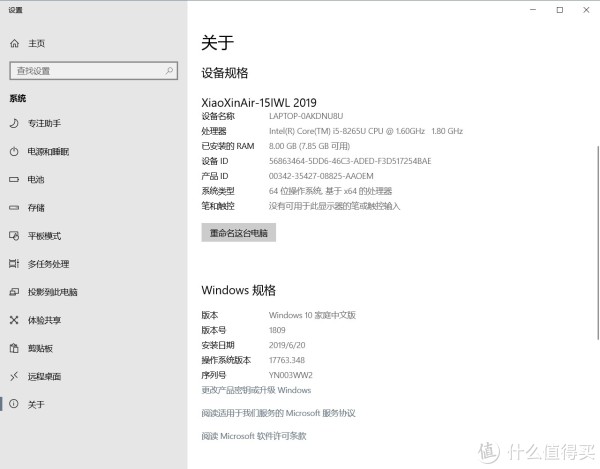Click the Focus Assist moon icon
Screen dimensions: 600x469
[14, 123]
